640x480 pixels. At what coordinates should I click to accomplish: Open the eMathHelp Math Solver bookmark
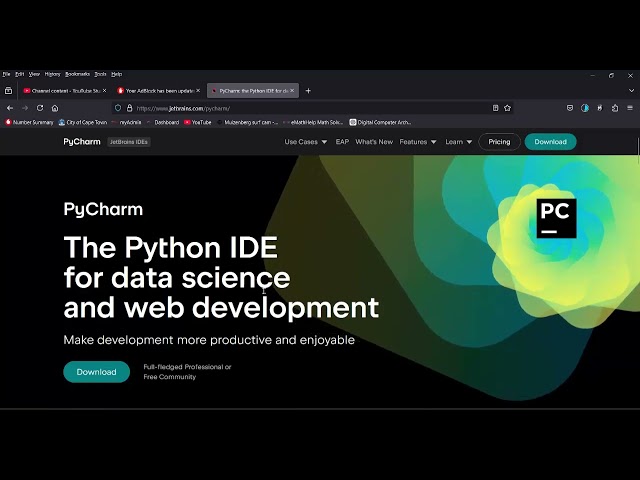pyautogui.click(x=313, y=122)
